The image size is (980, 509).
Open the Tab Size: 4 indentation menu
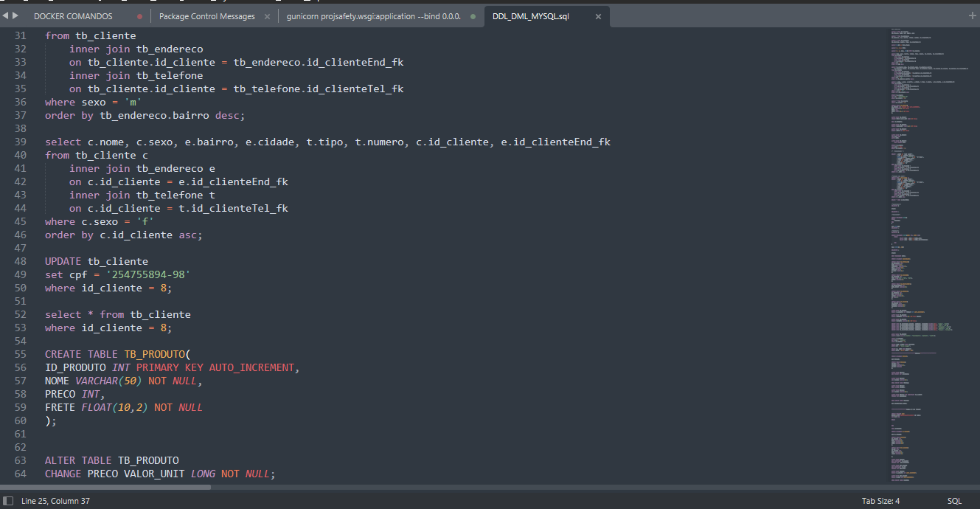point(880,501)
